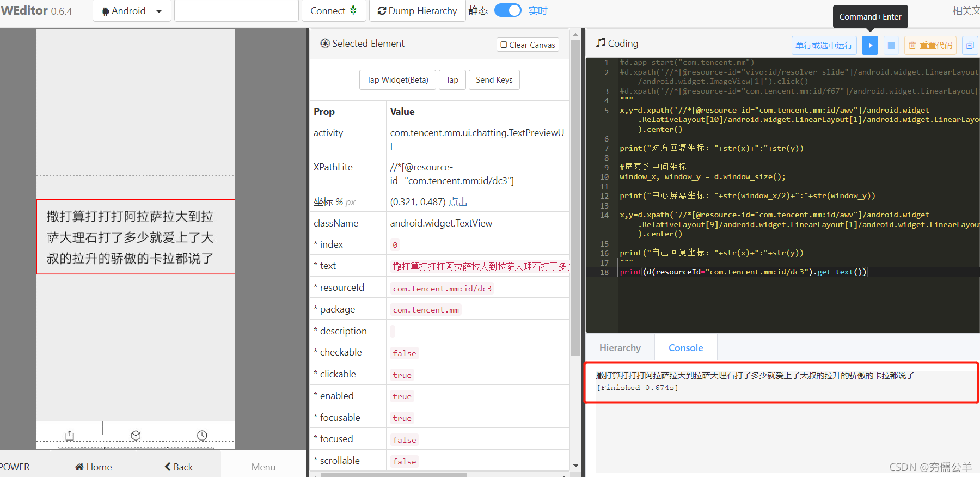980x477 pixels.
Task: Click the Send Keys button
Action: (494, 80)
